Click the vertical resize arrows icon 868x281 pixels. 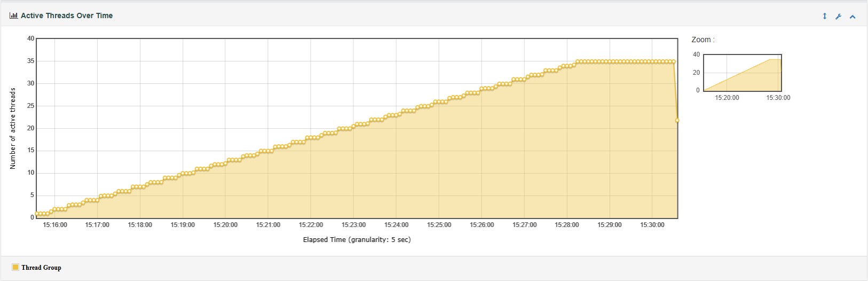[824, 16]
